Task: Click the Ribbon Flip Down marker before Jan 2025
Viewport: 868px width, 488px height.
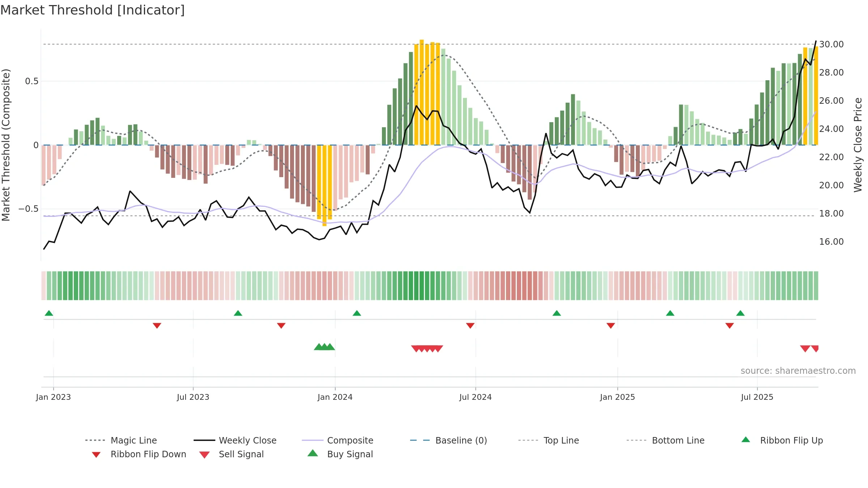Action: 611,326
